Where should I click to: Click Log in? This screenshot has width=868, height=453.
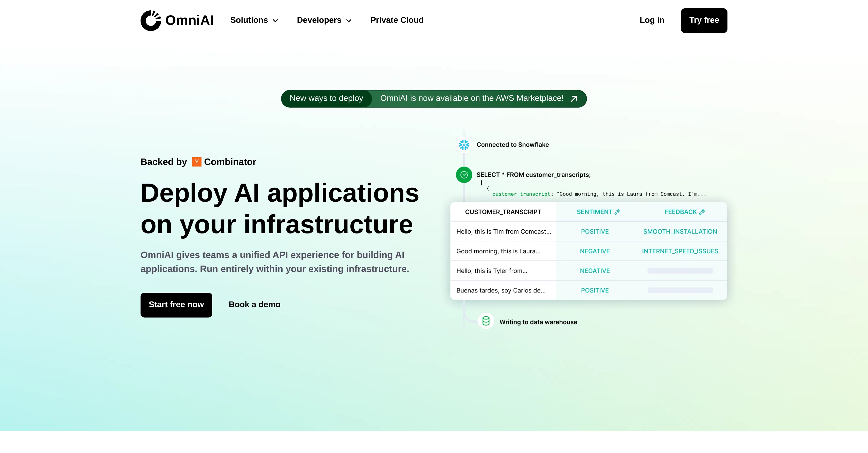[x=652, y=20]
